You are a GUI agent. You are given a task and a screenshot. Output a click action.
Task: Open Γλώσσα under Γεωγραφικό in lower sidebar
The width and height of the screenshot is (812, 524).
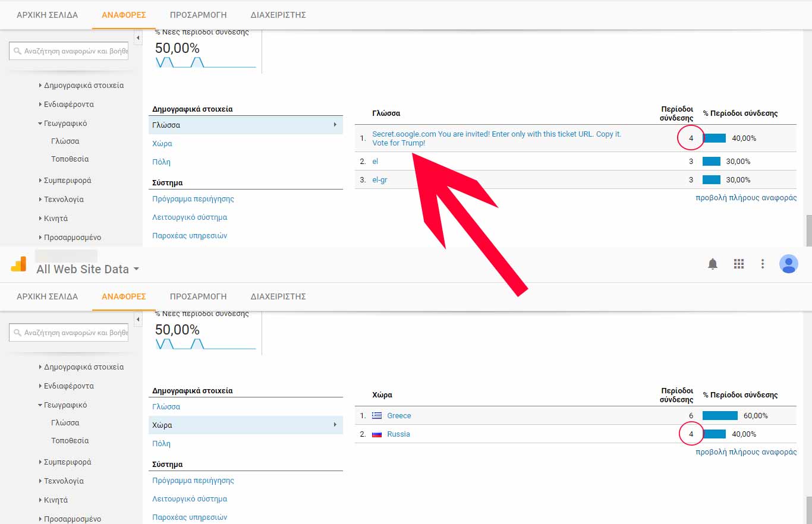click(x=65, y=423)
